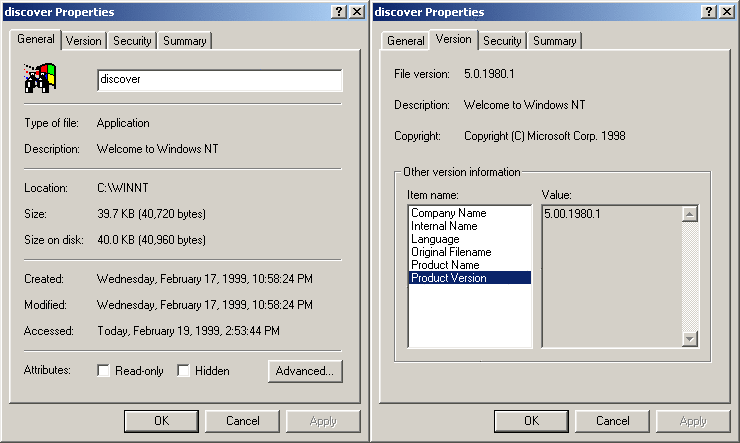Open the Version tab in left dialog

(84, 41)
